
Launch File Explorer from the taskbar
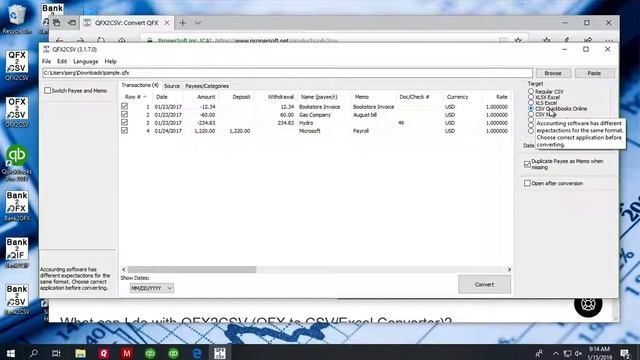pos(80,353)
